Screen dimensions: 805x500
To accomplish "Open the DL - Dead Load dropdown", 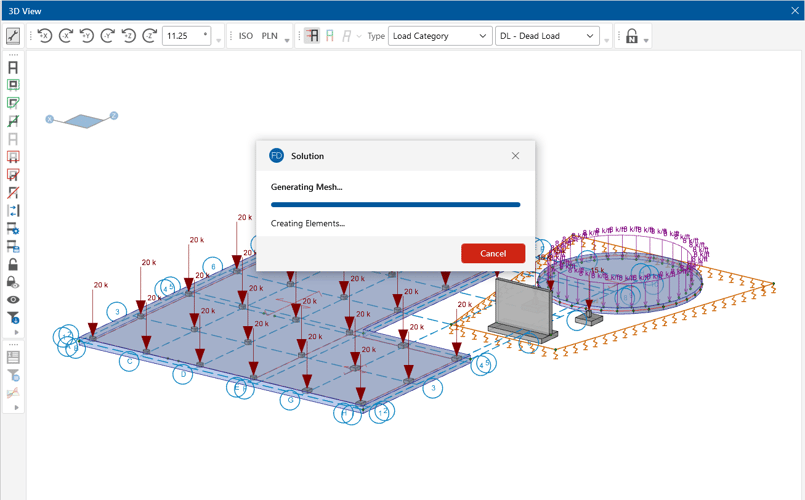I will tap(546, 36).
